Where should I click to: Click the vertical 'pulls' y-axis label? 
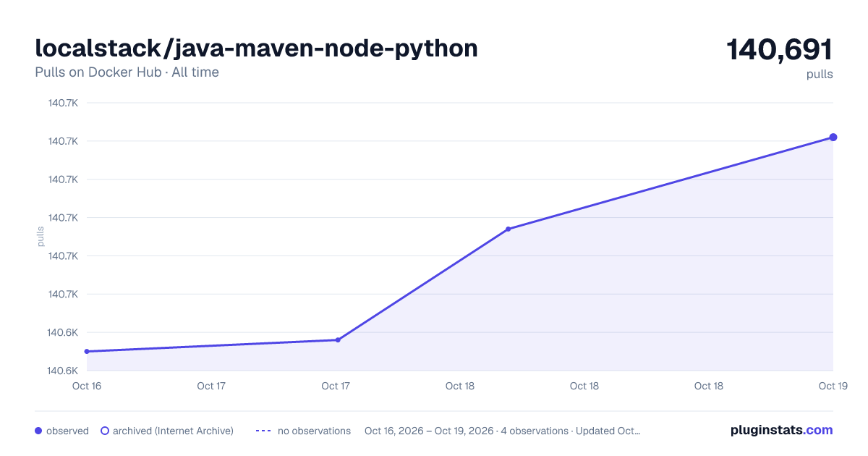pyautogui.click(x=41, y=237)
